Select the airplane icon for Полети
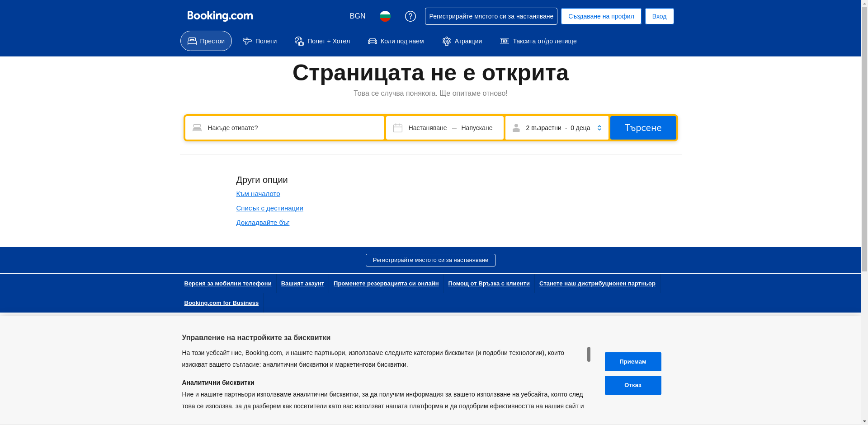Image resolution: width=868 pixels, height=425 pixels. click(247, 41)
